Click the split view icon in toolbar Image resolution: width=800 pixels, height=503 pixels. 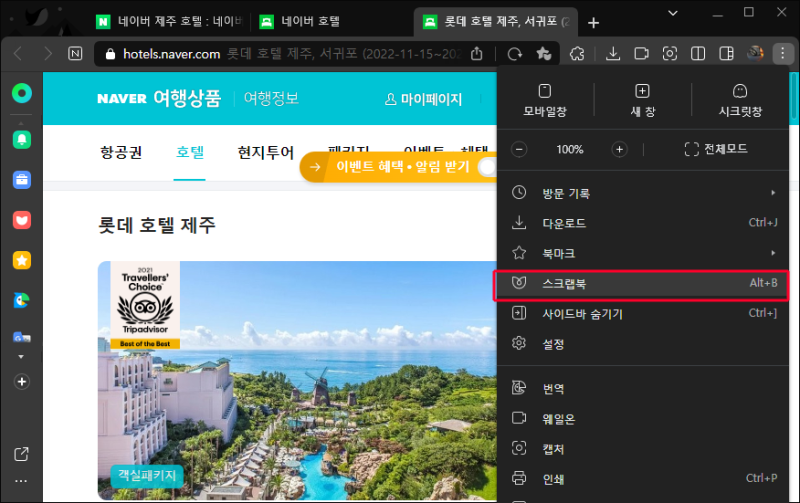click(698, 54)
